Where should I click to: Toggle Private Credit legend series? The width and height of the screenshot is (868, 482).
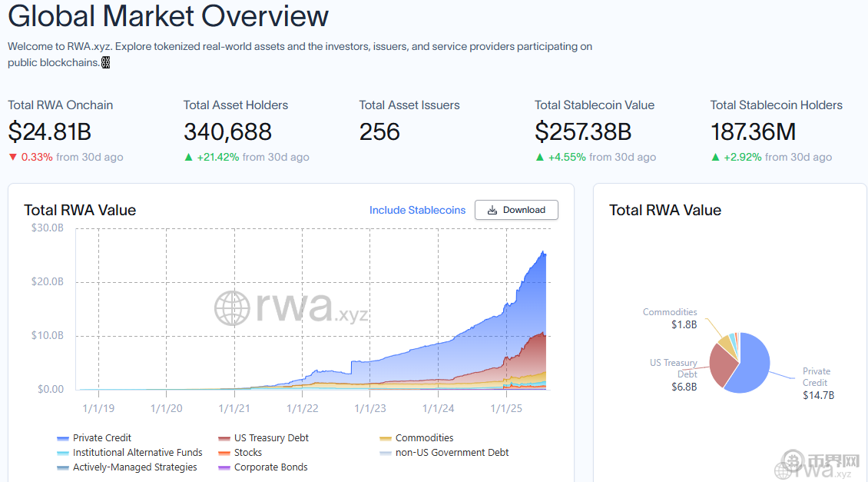coord(101,438)
